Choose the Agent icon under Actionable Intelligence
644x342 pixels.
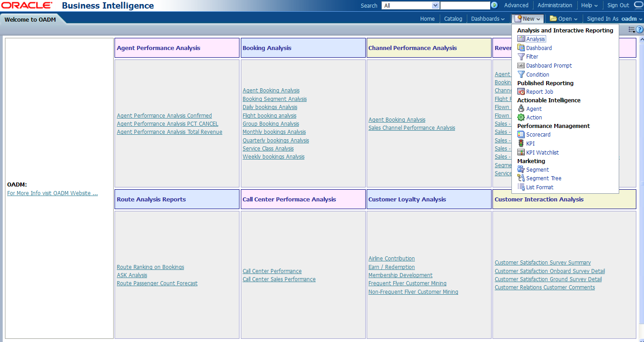(x=521, y=109)
